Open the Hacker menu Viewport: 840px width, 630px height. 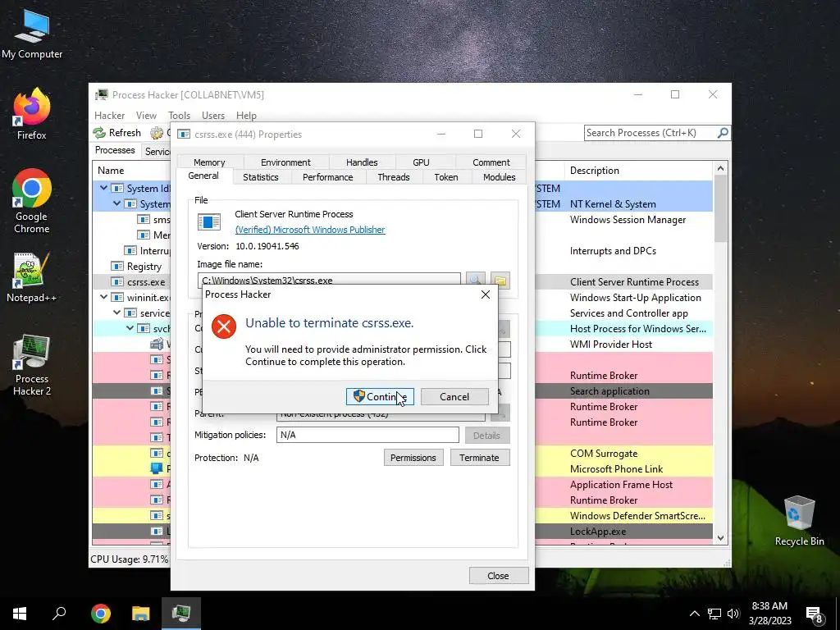point(109,116)
